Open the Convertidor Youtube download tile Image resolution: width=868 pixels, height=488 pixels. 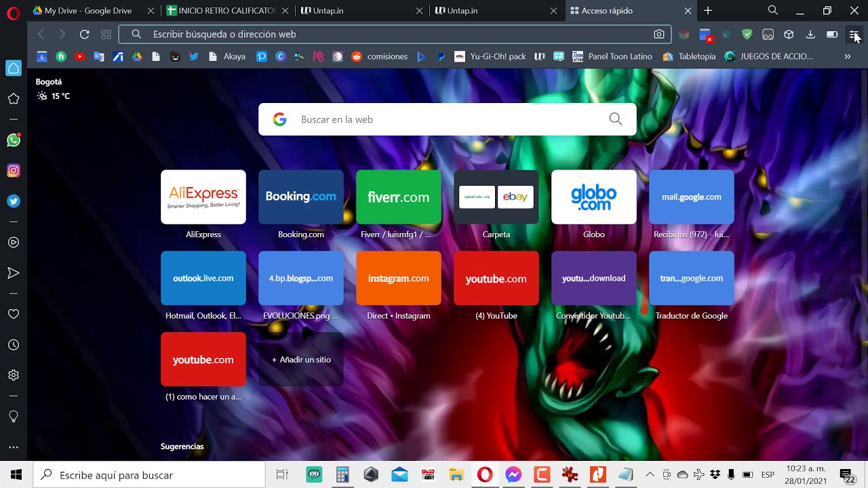pos(594,279)
